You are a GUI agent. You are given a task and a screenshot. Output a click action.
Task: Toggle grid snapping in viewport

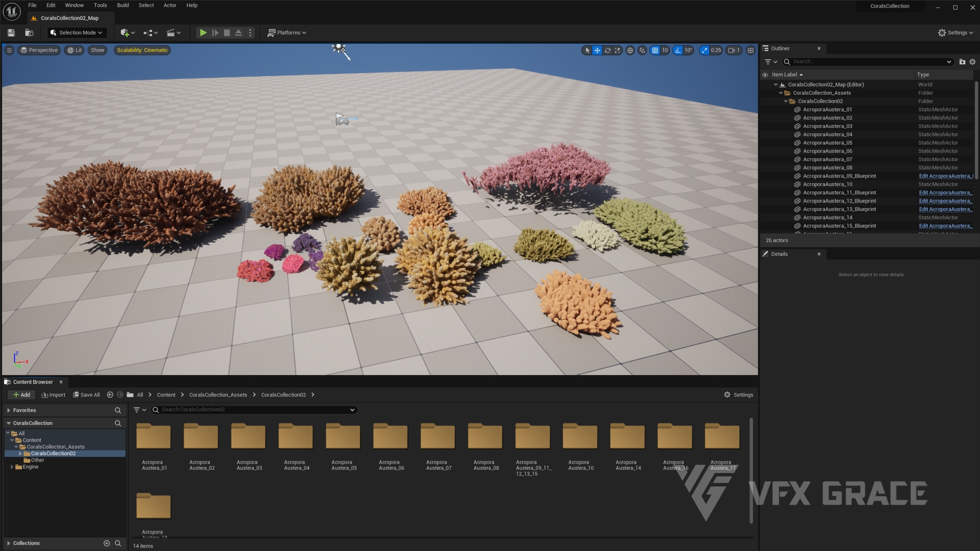pos(655,50)
